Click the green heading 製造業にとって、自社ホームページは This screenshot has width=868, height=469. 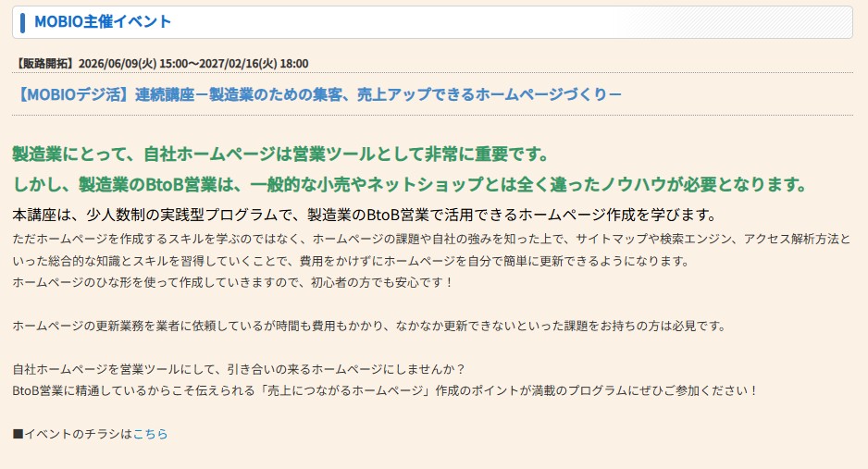(280, 154)
